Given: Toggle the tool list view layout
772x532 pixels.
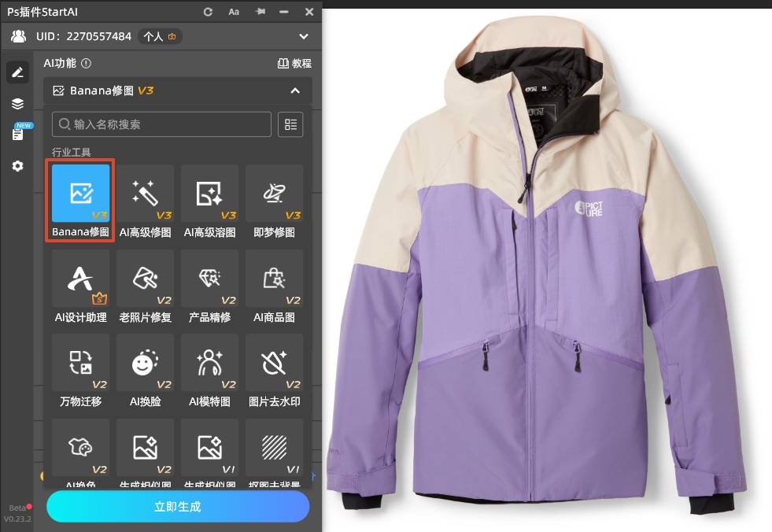Looking at the screenshot, I should [291, 124].
